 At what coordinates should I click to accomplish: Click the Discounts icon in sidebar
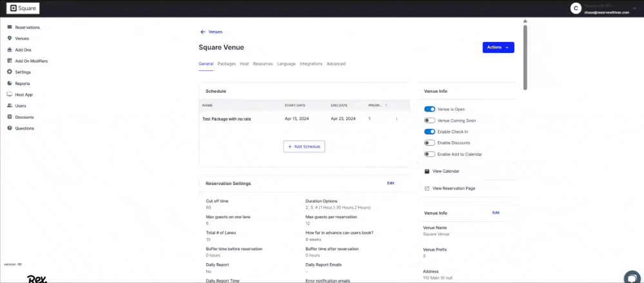[x=10, y=117]
